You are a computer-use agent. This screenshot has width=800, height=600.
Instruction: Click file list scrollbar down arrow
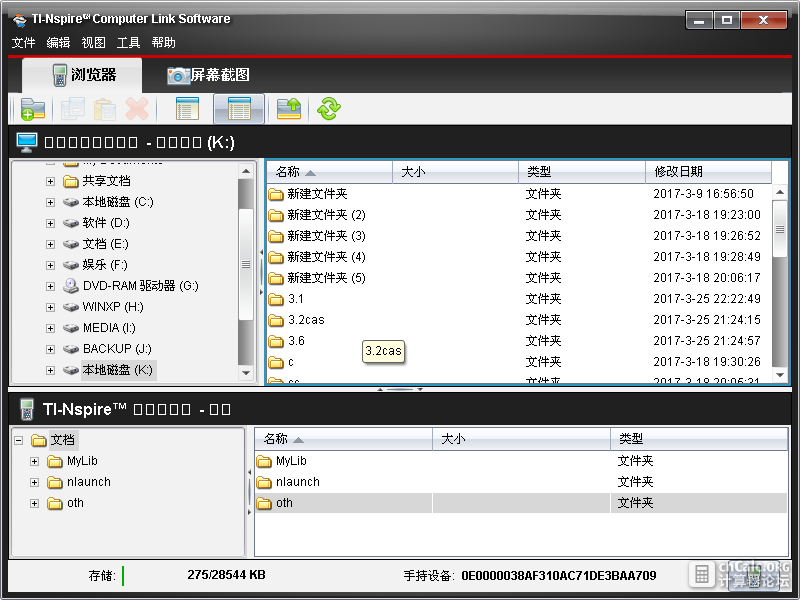pyautogui.click(x=780, y=375)
